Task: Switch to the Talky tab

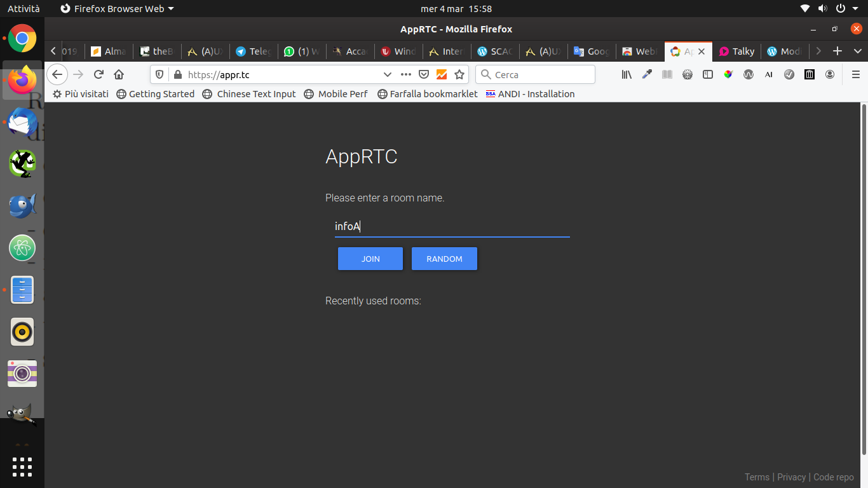Action: click(737, 51)
